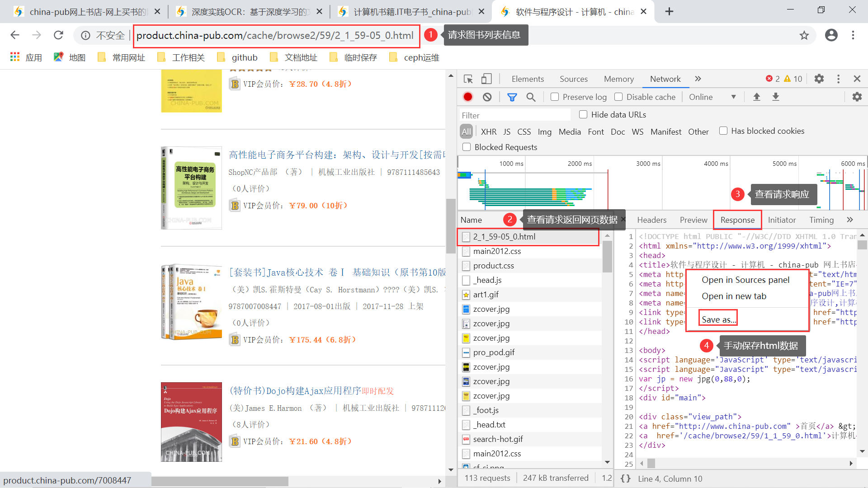
Task: Open Network panel settings gear
Action: click(857, 97)
